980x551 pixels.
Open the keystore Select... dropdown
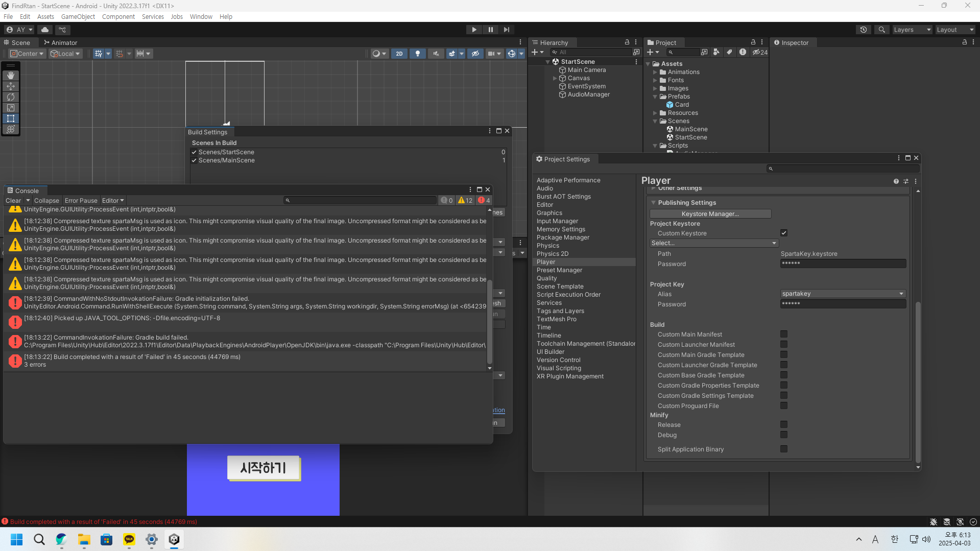[x=714, y=243]
